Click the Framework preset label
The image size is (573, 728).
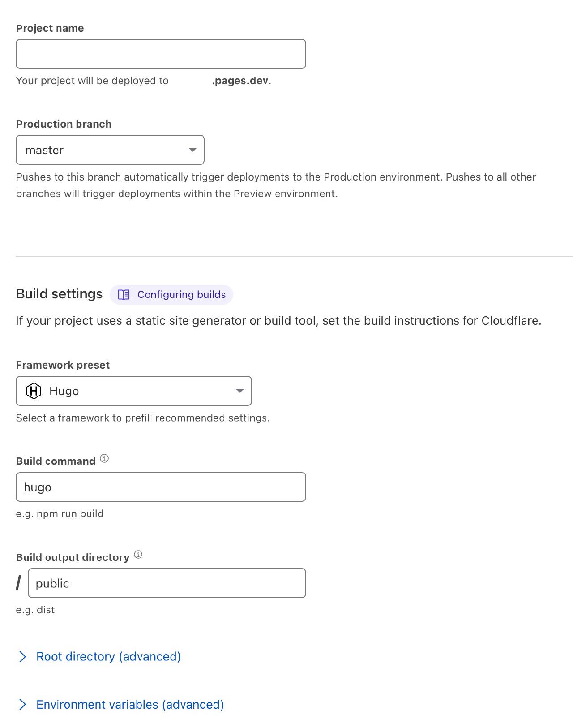(63, 365)
